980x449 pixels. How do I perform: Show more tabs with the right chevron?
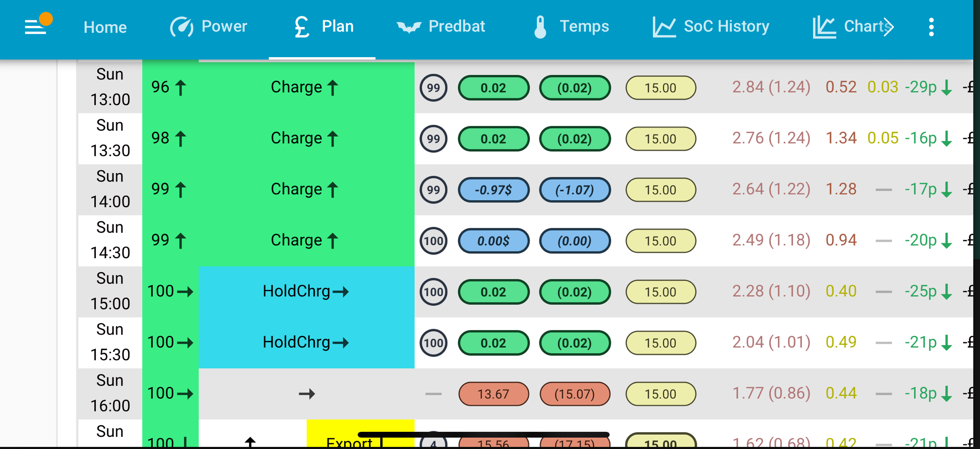click(x=888, y=27)
